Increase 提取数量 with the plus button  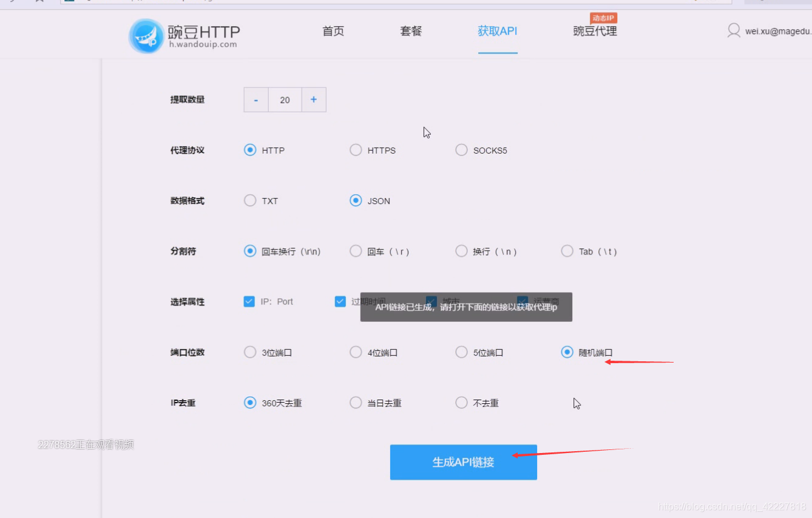click(x=314, y=100)
